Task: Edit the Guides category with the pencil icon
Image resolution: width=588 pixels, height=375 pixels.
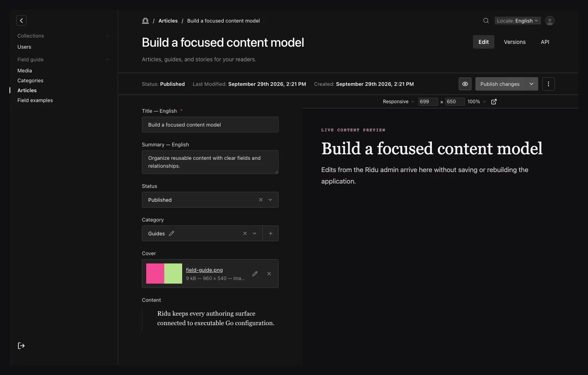Action: click(171, 233)
